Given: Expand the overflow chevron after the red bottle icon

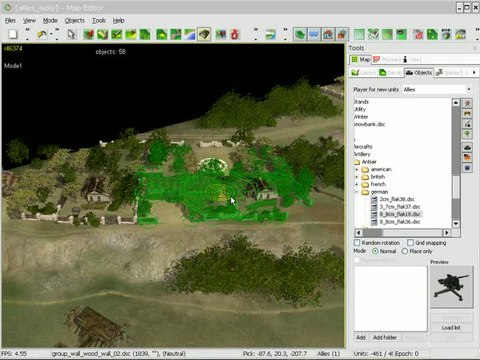Looking at the screenshot, I should coord(256,34).
